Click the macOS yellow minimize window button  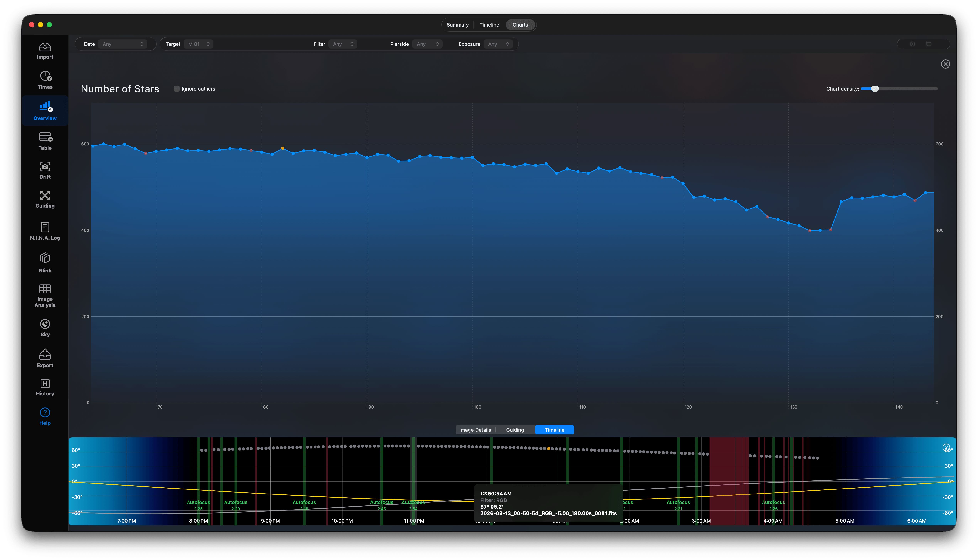(40, 25)
